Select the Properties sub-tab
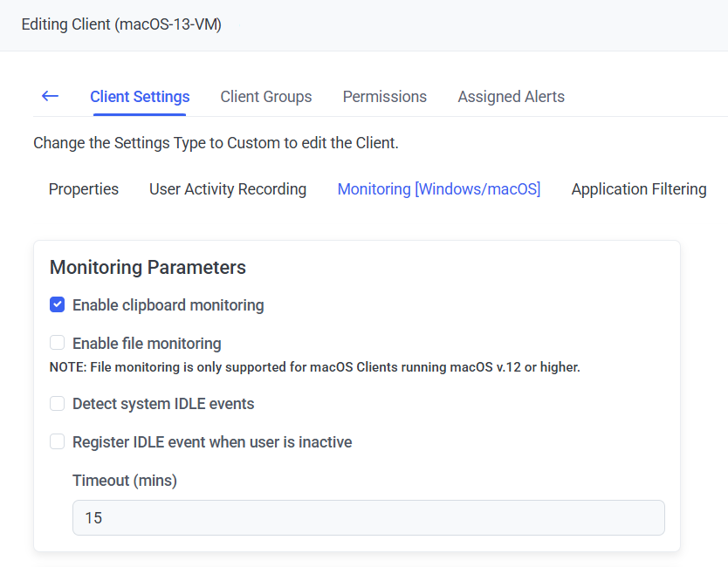Screen dimensions: 728x567 coord(84,189)
